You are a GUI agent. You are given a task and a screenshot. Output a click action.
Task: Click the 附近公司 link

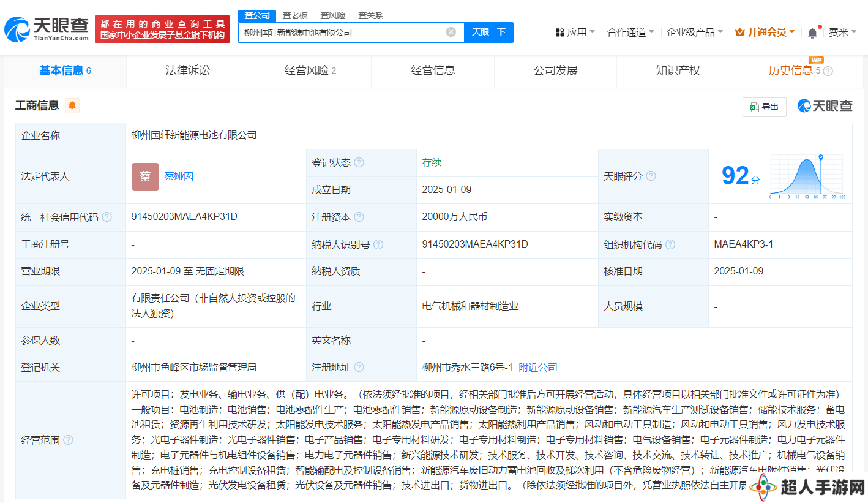pos(538,368)
